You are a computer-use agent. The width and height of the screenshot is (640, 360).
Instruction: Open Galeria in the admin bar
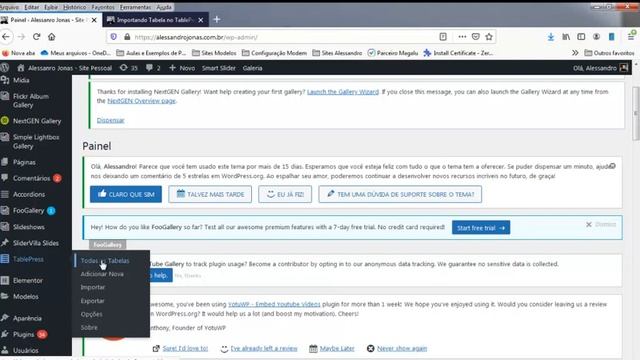click(x=252, y=68)
